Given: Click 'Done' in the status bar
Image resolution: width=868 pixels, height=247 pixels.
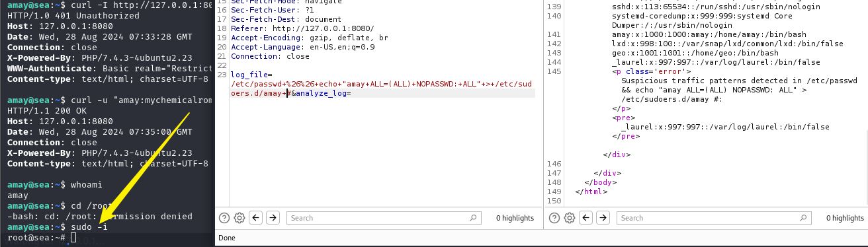Looking at the screenshot, I should click(227, 238).
